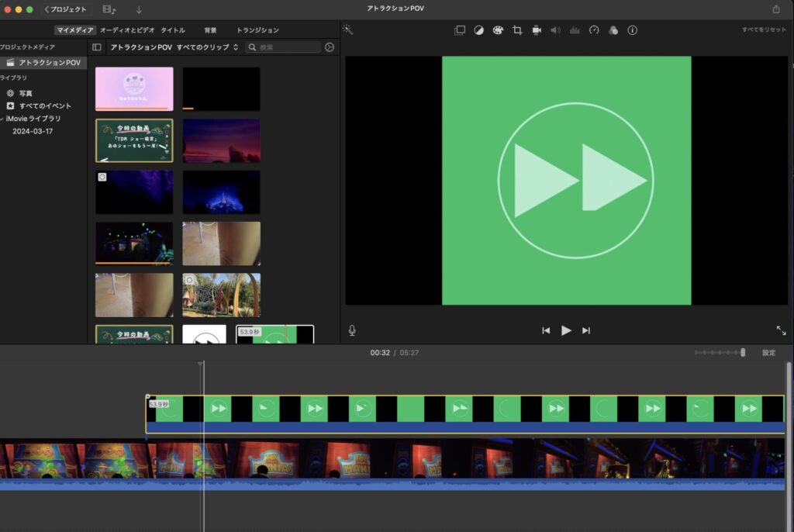Go back using the プロジェクト button
The image size is (794, 532).
(x=66, y=9)
